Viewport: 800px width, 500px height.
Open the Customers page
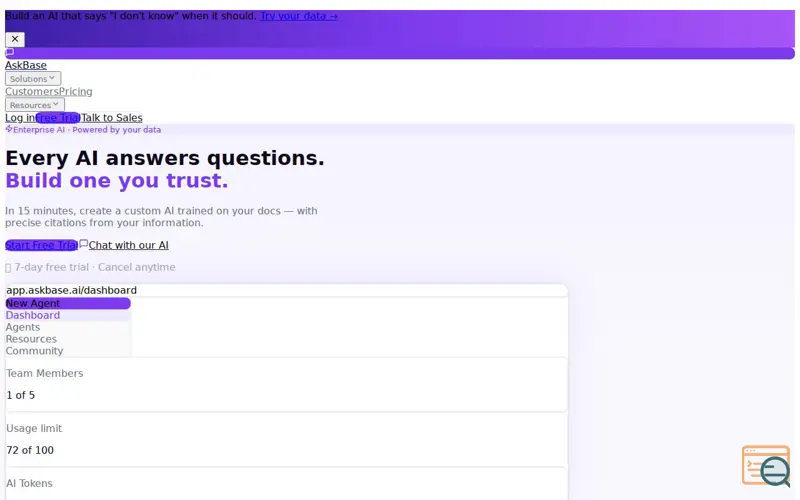pyautogui.click(x=32, y=91)
